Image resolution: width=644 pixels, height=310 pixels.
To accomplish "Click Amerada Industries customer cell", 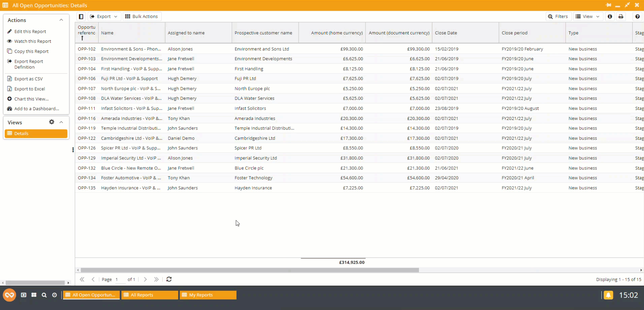I will (x=255, y=118).
